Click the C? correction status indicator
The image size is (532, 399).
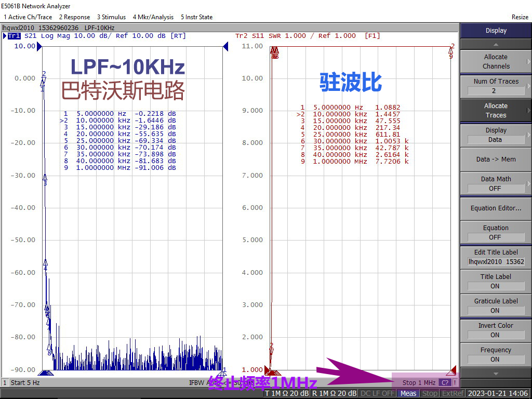point(445,382)
